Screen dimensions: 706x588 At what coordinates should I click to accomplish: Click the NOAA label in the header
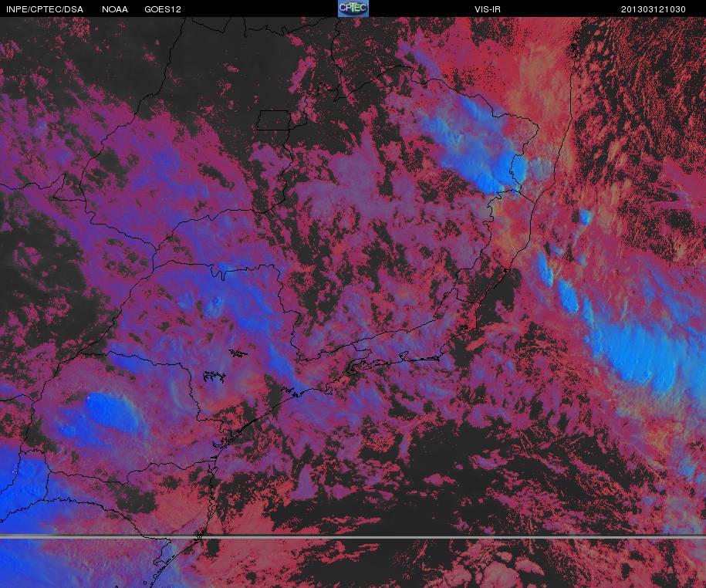coord(115,9)
